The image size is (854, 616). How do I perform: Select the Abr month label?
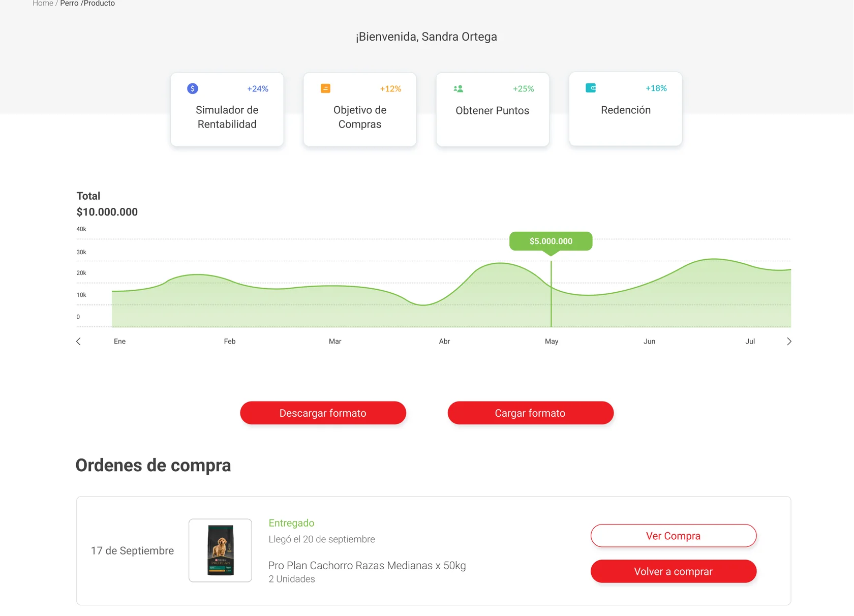tap(444, 342)
